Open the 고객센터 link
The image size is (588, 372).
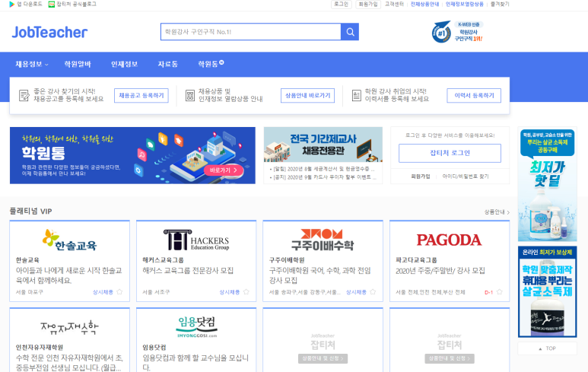tap(394, 4)
